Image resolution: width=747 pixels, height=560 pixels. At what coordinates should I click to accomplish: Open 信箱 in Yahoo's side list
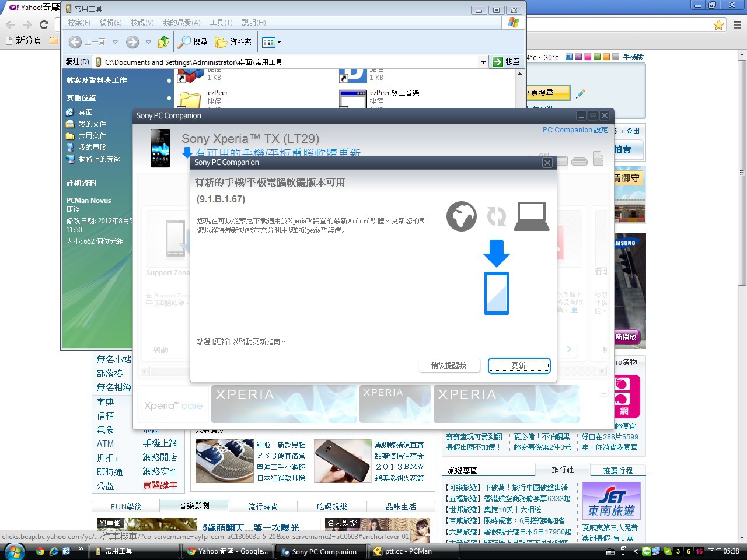point(106,416)
